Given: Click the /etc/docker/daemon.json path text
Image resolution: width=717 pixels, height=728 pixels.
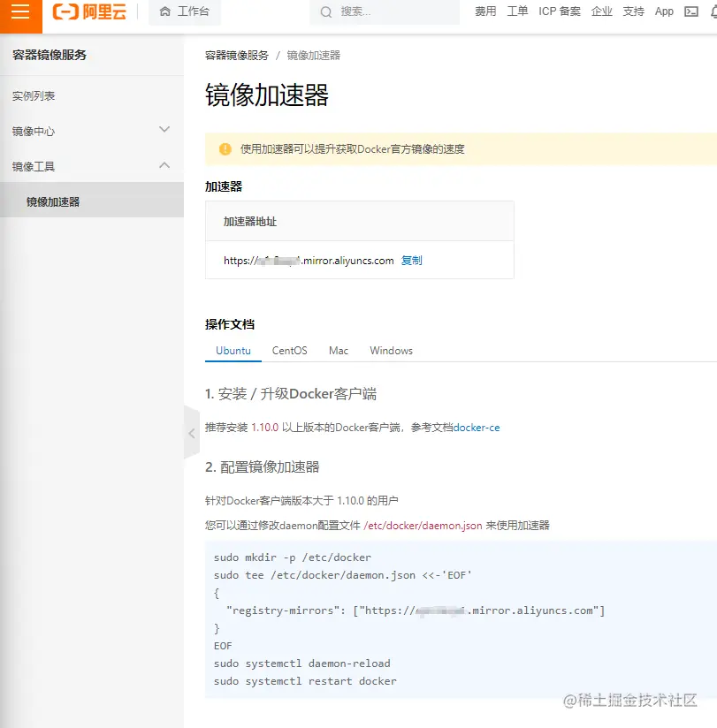Looking at the screenshot, I should tap(423, 526).
